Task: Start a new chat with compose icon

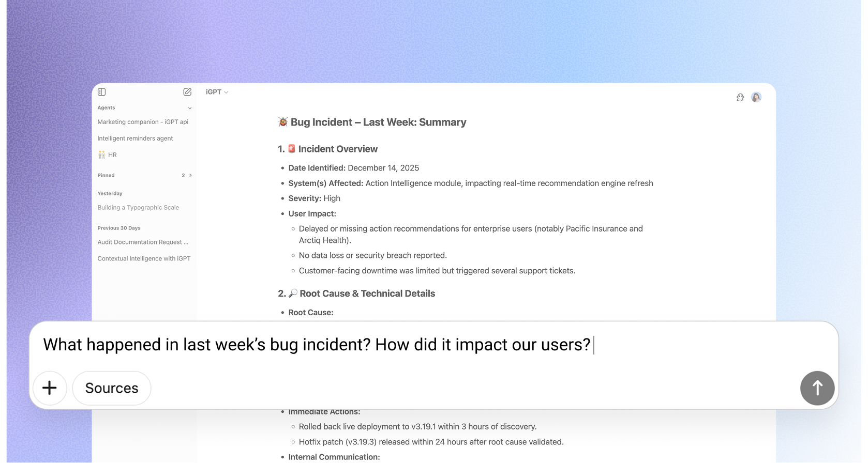Action: coord(187,92)
